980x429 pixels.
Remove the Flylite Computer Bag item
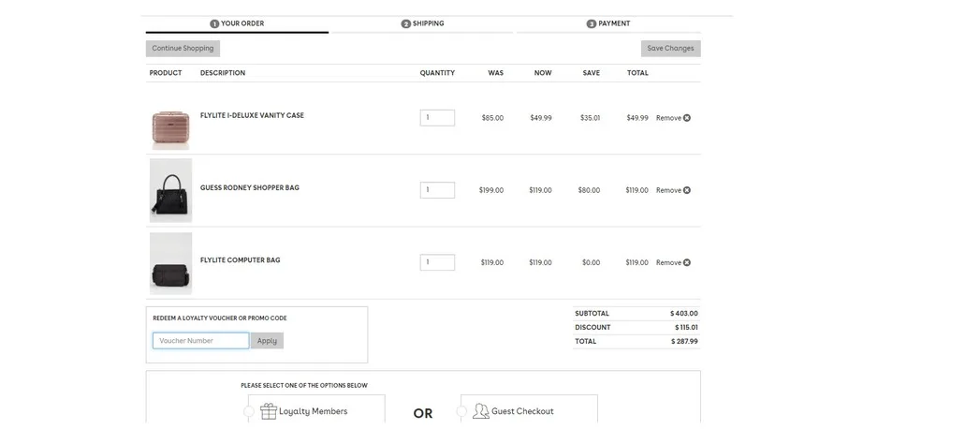point(673,262)
